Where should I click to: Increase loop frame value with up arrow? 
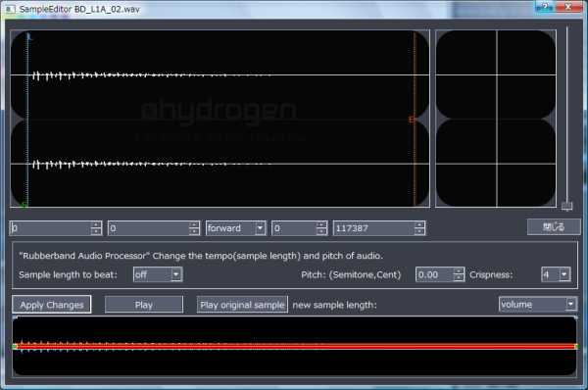(x=194, y=224)
